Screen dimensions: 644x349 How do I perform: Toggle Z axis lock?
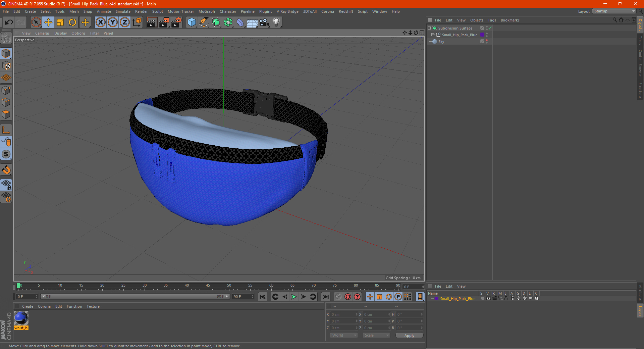point(125,22)
